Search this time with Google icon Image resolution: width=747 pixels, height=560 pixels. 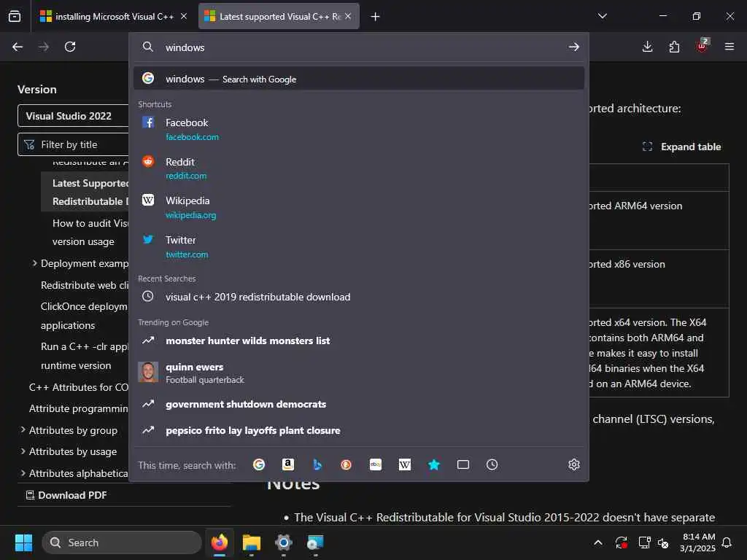[259, 464]
